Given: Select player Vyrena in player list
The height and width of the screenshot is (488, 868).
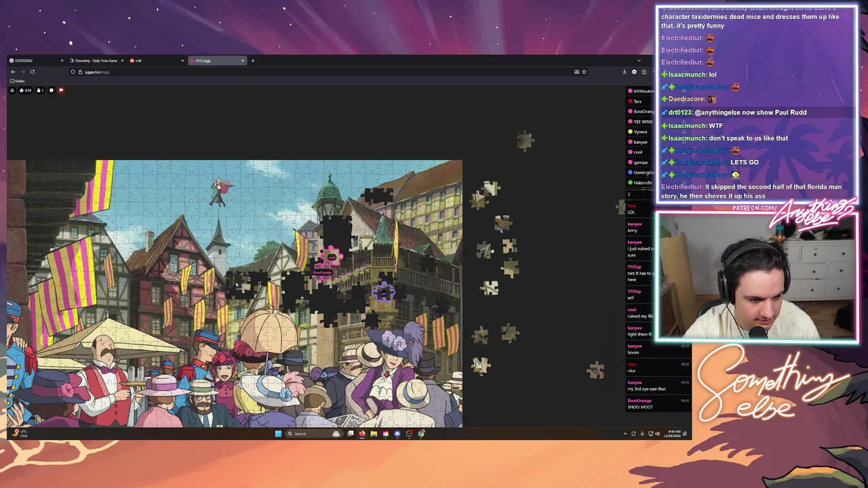Looking at the screenshot, I should coord(641,131).
